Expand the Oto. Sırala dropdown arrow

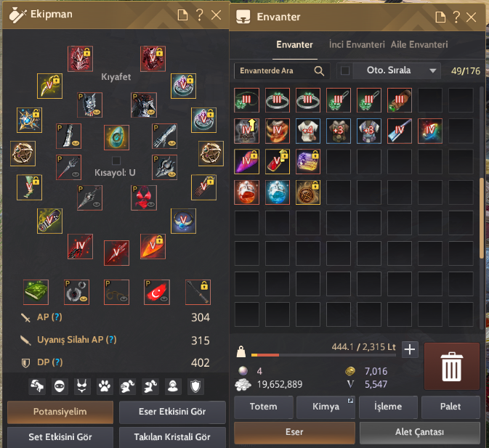click(432, 70)
